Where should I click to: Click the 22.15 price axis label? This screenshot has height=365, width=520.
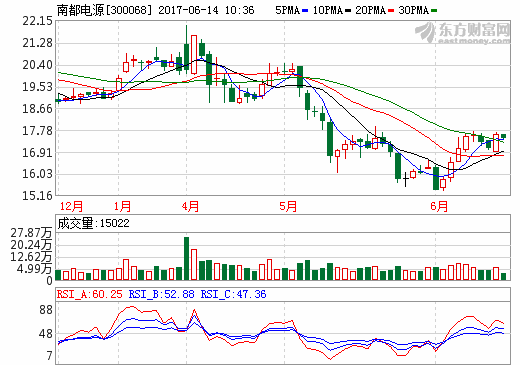pos(38,21)
